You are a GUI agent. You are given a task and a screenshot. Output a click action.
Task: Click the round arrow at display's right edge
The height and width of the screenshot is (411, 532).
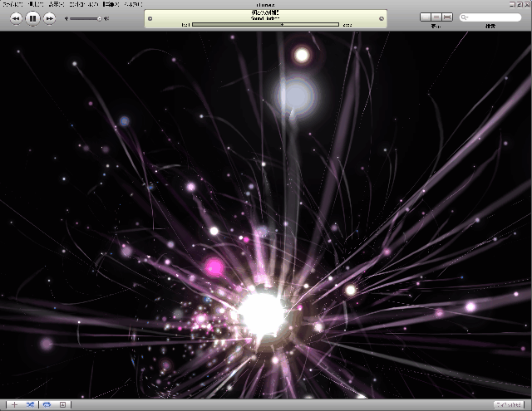point(382,18)
